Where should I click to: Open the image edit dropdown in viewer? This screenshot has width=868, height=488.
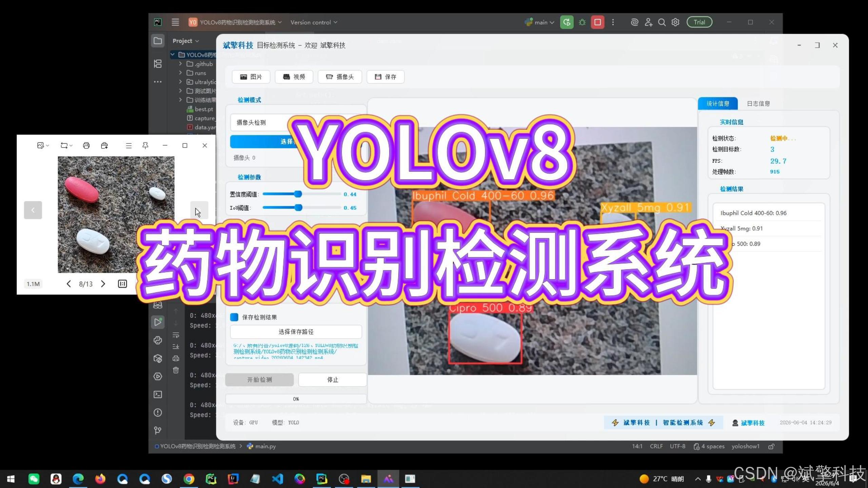tap(43, 145)
